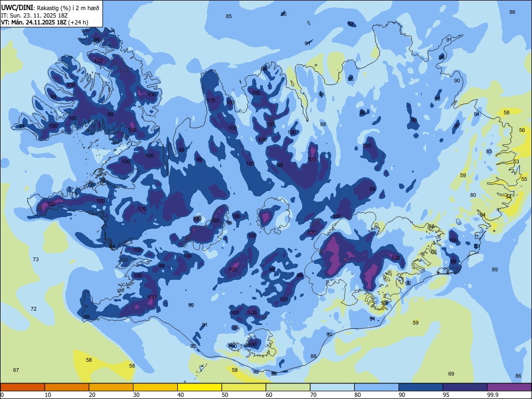Select the orange 10–20 color scale swatch

tap(67, 387)
